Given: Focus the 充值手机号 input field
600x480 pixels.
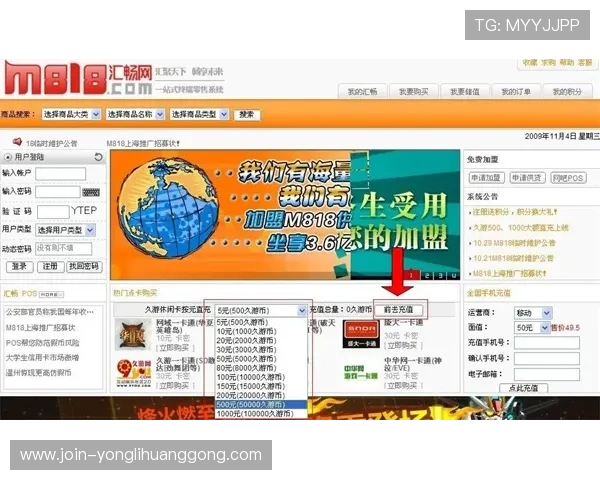Looking at the screenshot, I should coord(547,343).
